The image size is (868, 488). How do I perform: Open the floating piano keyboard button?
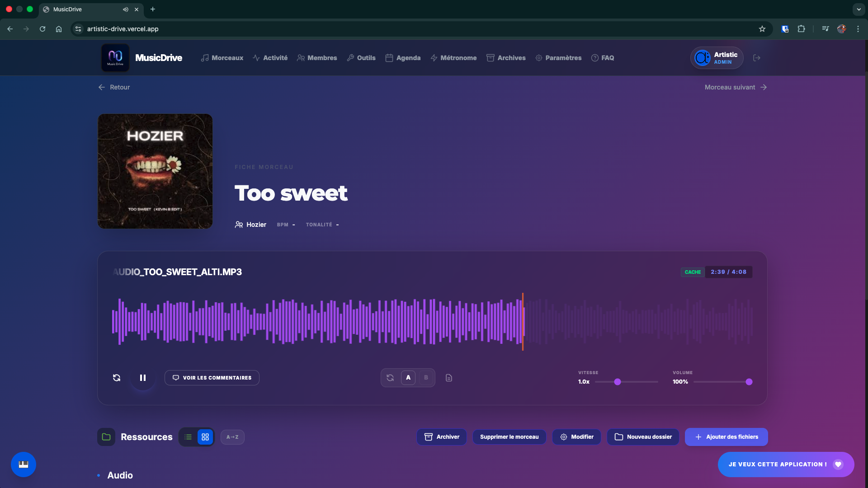24,465
